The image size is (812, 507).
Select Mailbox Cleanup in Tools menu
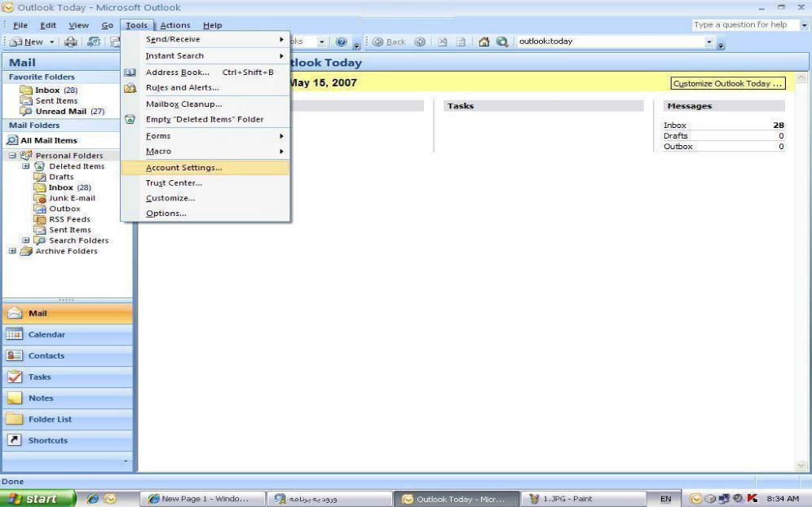point(205,104)
